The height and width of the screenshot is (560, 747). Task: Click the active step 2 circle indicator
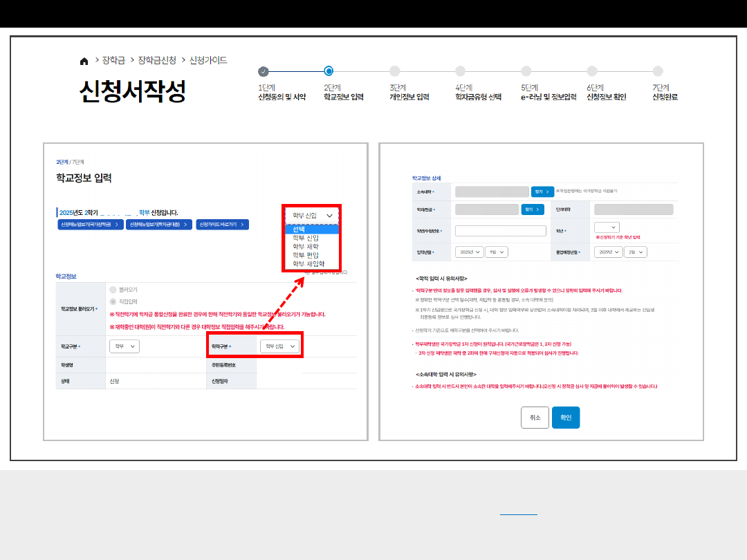click(329, 71)
